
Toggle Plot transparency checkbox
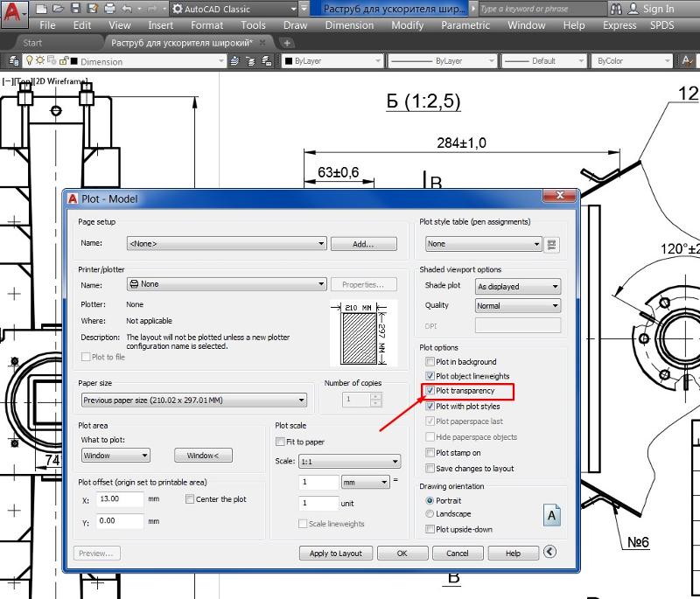(x=430, y=390)
